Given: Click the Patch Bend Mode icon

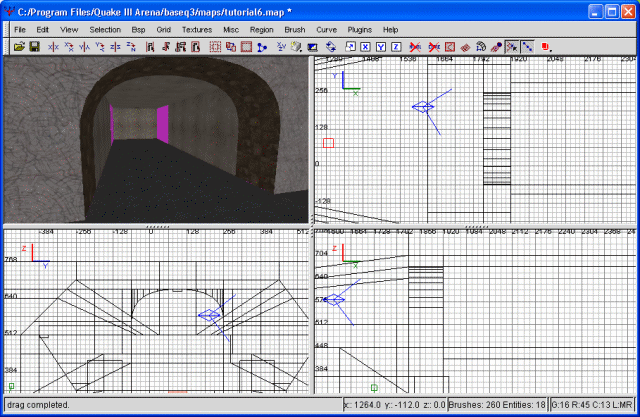Looking at the screenshot, I should click(481, 47).
